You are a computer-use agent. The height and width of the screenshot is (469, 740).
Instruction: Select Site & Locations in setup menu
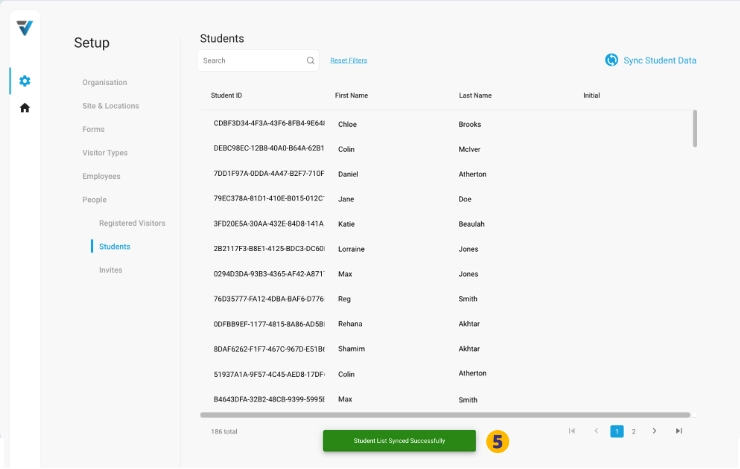[x=111, y=106]
